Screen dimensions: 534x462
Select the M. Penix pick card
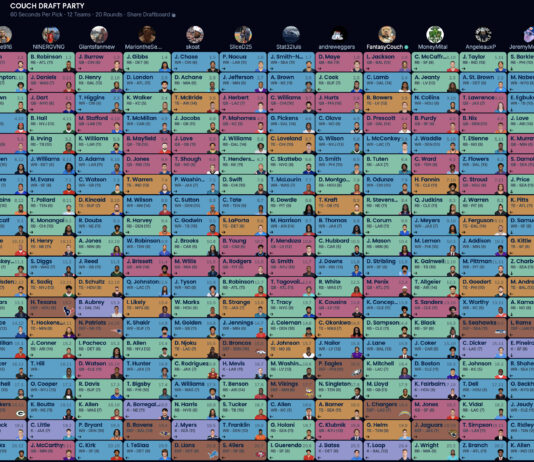[x=387, y=287]
